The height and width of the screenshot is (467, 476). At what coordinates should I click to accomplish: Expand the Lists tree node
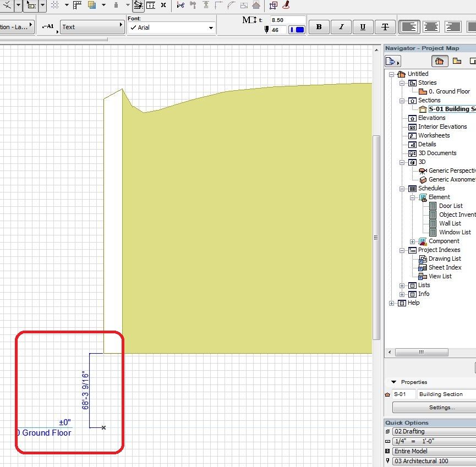coord(402,285)
